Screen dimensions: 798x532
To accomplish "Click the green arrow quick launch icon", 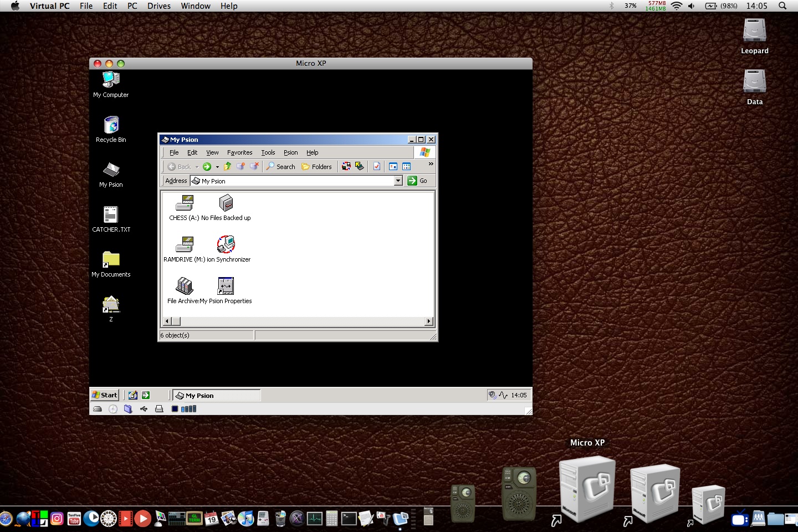I will tap(146, 395).
